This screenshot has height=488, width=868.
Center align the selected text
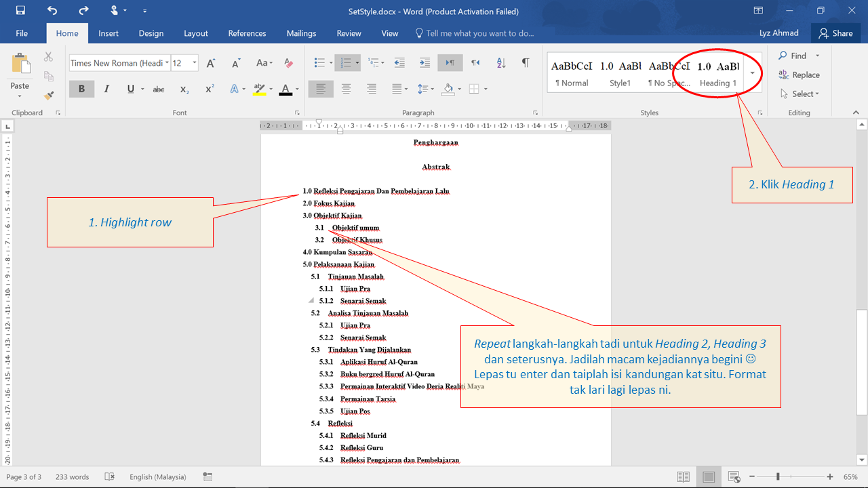(346, 89)
